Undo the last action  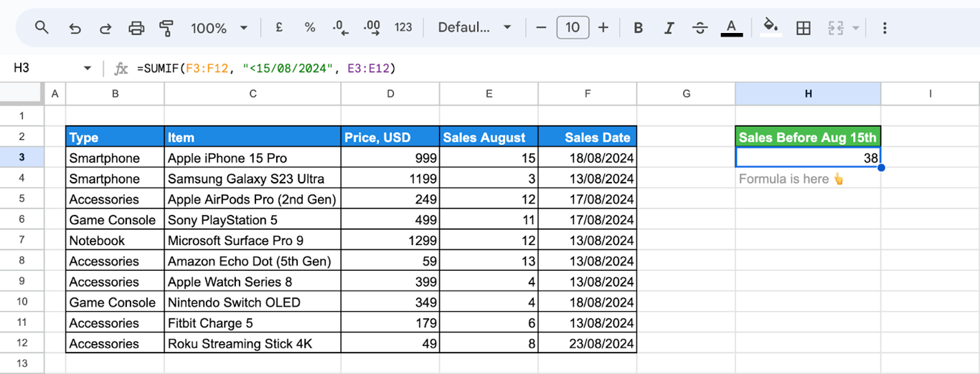click(x=75, y=28)
